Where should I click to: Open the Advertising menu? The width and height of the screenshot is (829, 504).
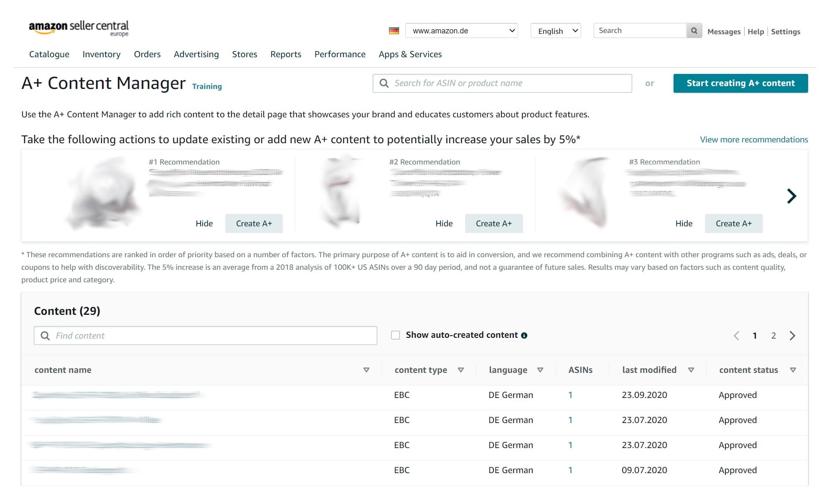tap(196, 54)
